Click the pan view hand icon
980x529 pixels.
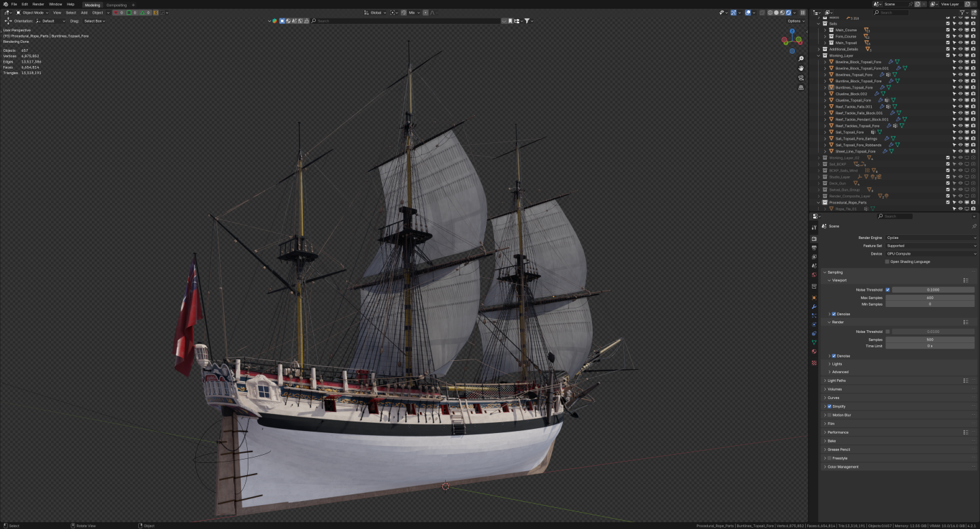tap(801, 68)
